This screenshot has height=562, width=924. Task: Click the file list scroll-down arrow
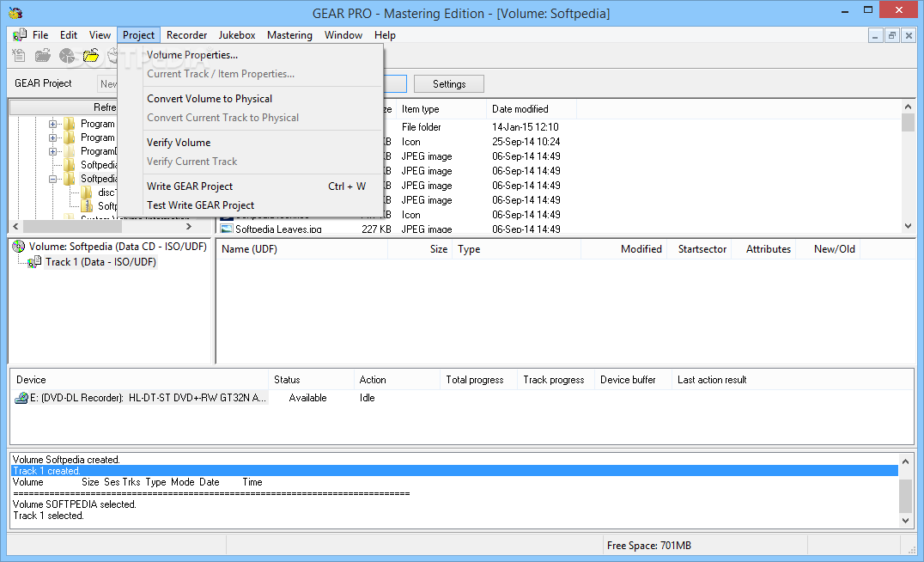908,226
